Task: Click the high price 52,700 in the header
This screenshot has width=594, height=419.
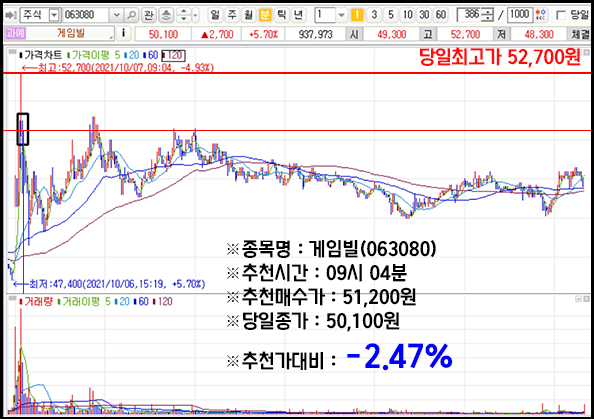Action: 465,34
